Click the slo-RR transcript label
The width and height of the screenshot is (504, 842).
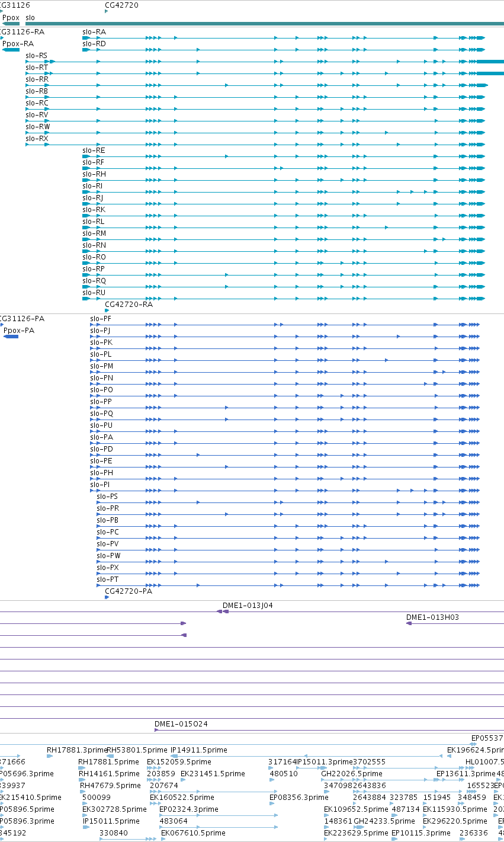(37, 79)
